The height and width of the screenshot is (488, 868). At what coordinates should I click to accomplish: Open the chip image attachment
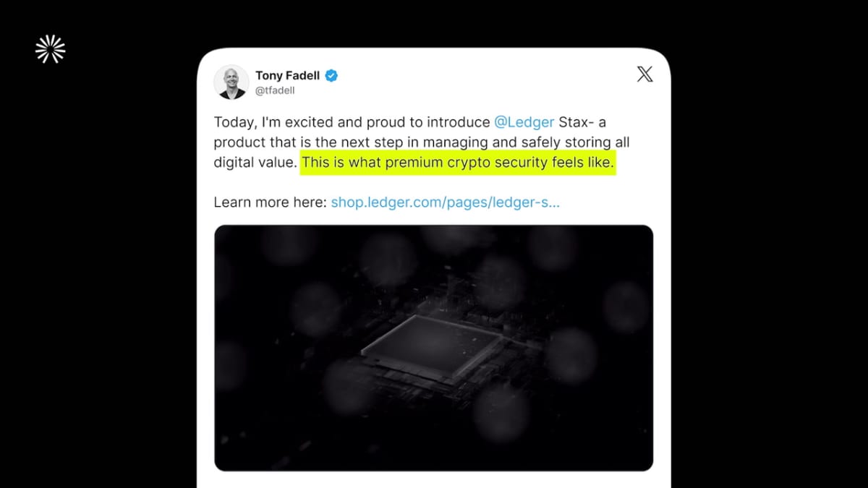433,347
